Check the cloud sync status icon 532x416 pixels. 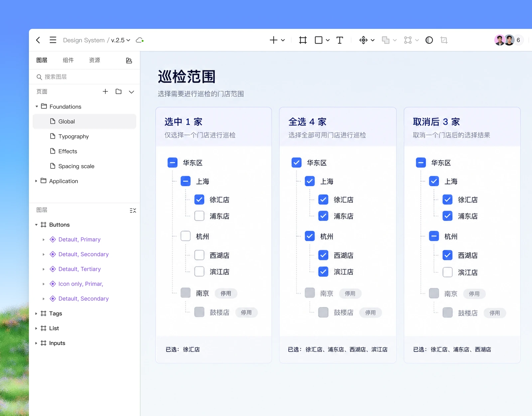(x=140, y=40)
